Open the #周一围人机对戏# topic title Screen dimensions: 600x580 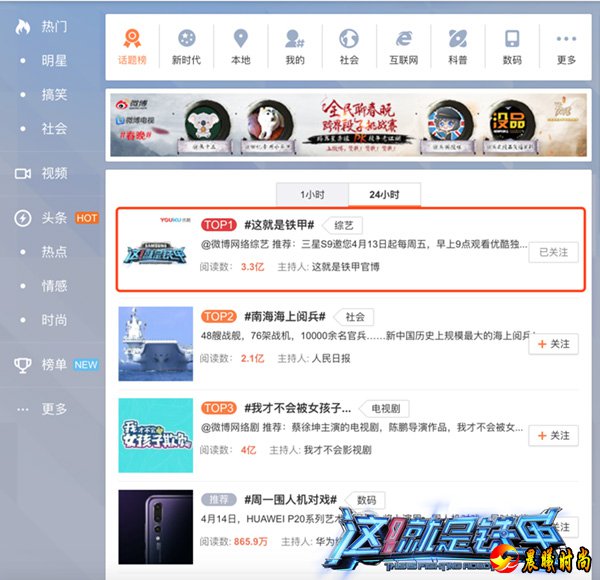point(291,500)
